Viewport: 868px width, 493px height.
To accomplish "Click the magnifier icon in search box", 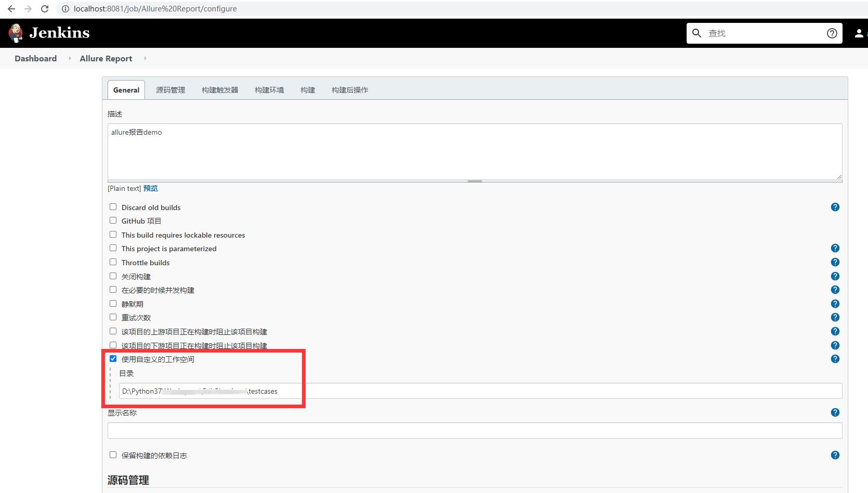I will click(x=697, y=33).
